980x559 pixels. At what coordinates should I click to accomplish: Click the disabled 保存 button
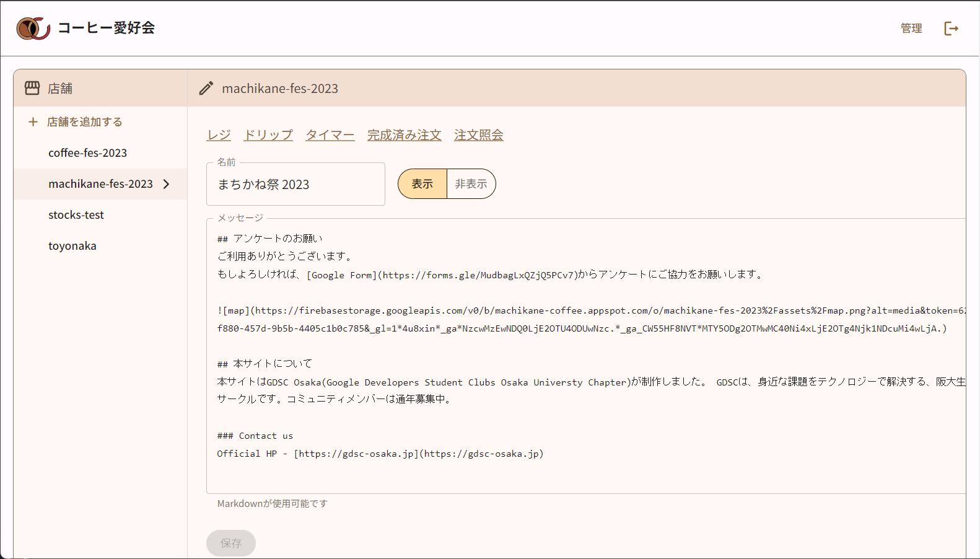pos(231,543)
